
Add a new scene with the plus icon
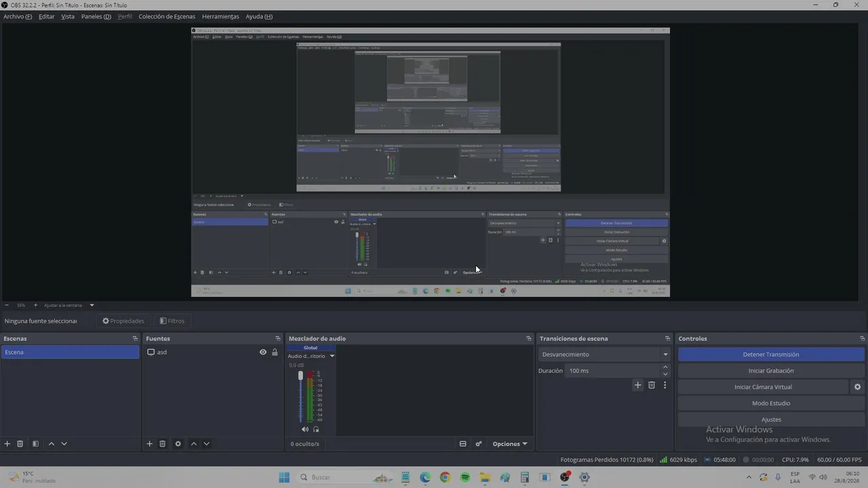click(7, 444)
